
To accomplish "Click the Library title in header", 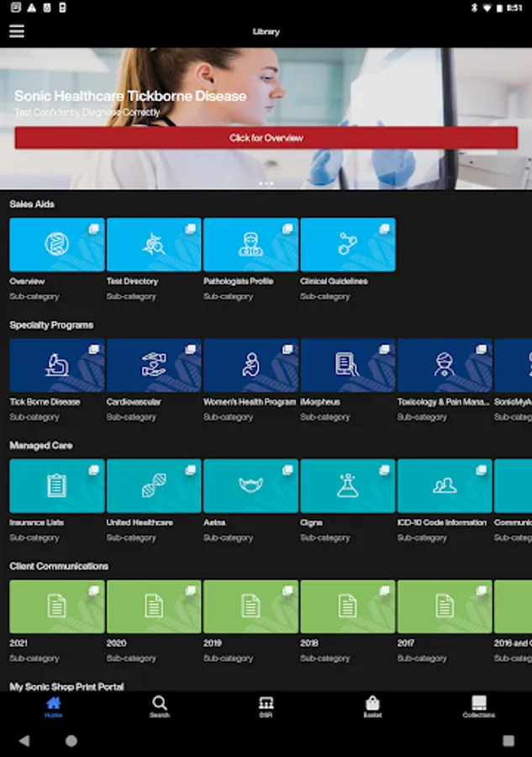I will (266, 32).
